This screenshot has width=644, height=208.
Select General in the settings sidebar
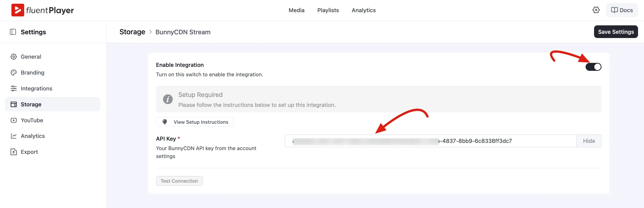52,57
